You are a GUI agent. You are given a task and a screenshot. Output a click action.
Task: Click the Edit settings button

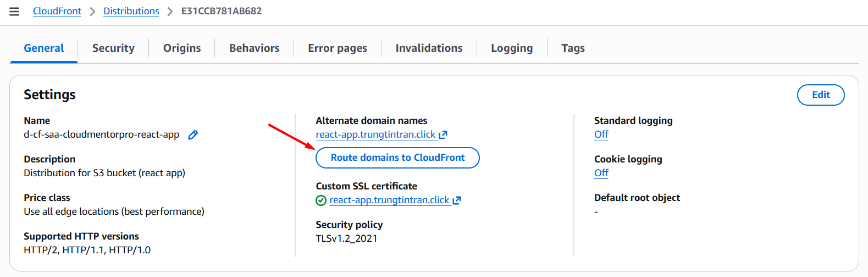tap(821, 95)
